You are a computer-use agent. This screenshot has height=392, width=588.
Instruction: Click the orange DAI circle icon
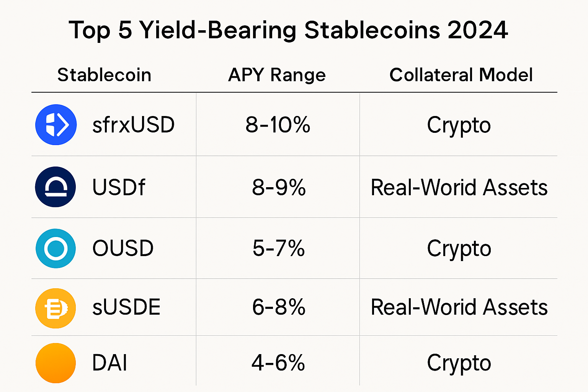coord(56,363)
